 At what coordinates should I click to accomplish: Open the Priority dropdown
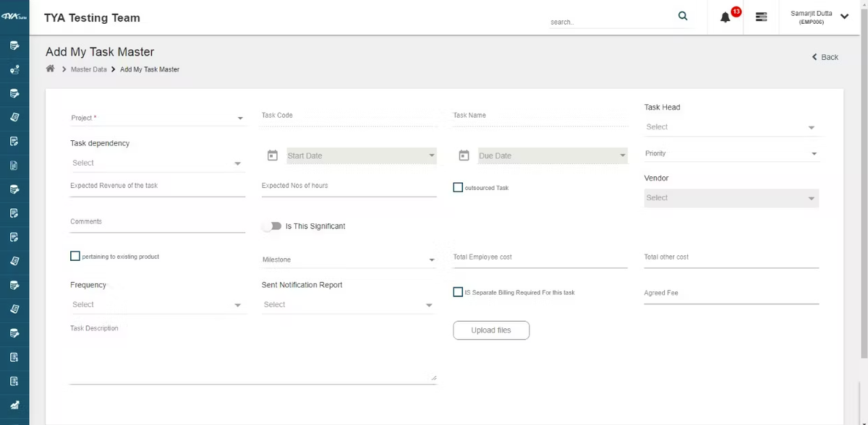coord(731,154)
